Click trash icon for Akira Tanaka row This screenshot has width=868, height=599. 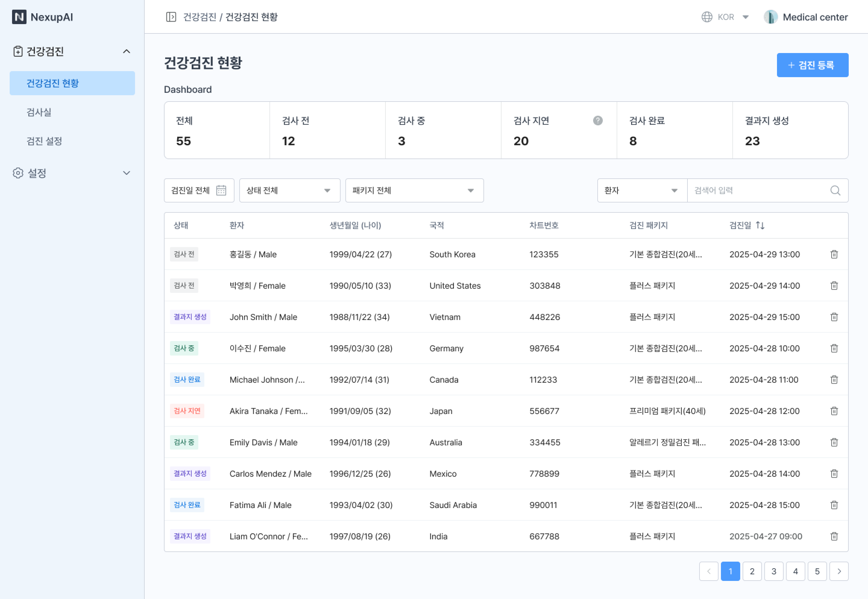pos(834,411)
